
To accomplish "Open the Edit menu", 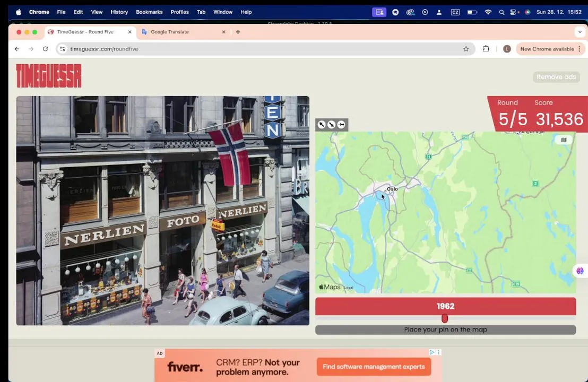I will pos(78,12).
